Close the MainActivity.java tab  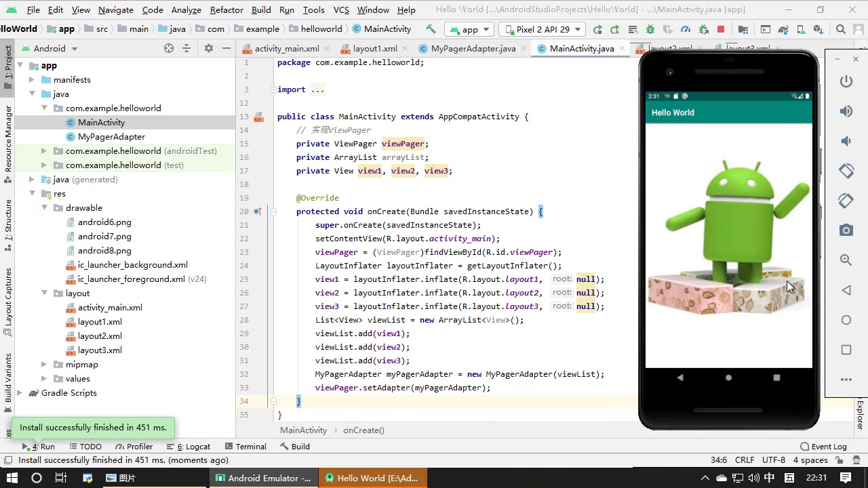pyautogui.click(x=621, y=49)
